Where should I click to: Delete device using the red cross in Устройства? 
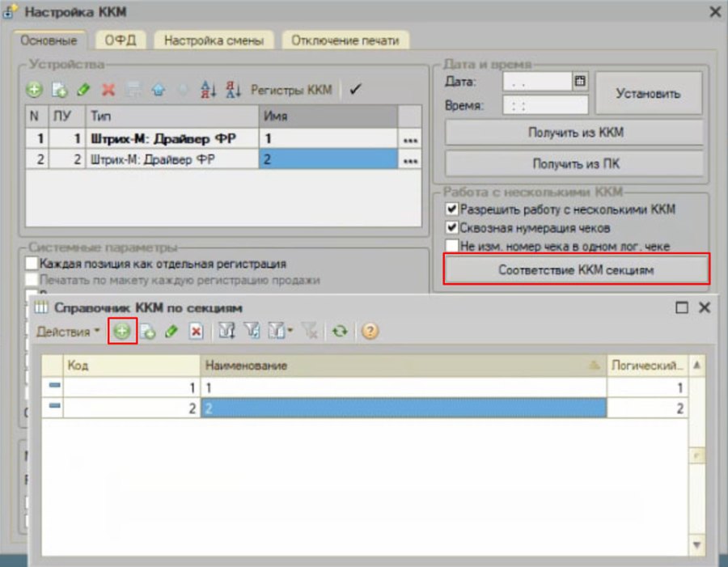pyautogui.click(x=108, y=89)
